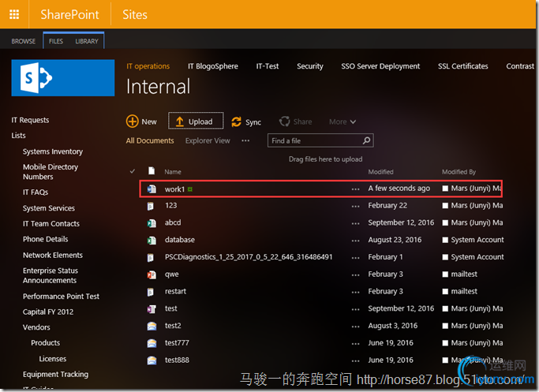539x392 pixels.
Task: Open the views ellipsis next to Explorer View
Action: [245, 140]
